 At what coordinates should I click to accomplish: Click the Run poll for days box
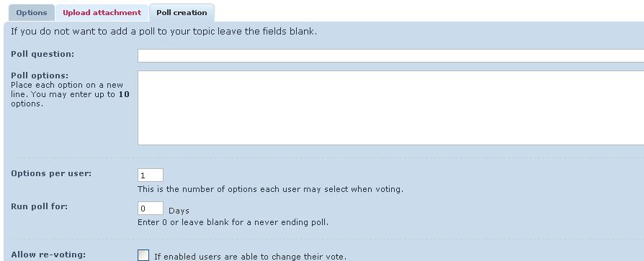tap(151, 208)
